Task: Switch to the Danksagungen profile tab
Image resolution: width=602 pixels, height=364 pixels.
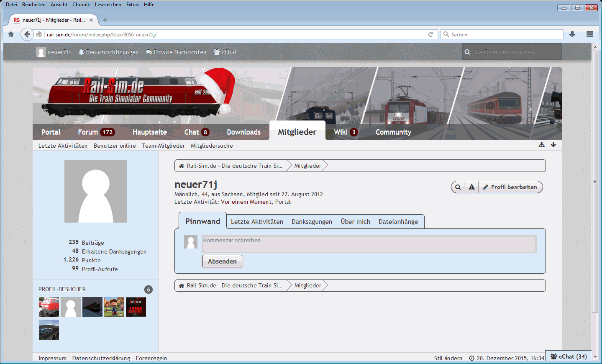Action: [312, 222]
